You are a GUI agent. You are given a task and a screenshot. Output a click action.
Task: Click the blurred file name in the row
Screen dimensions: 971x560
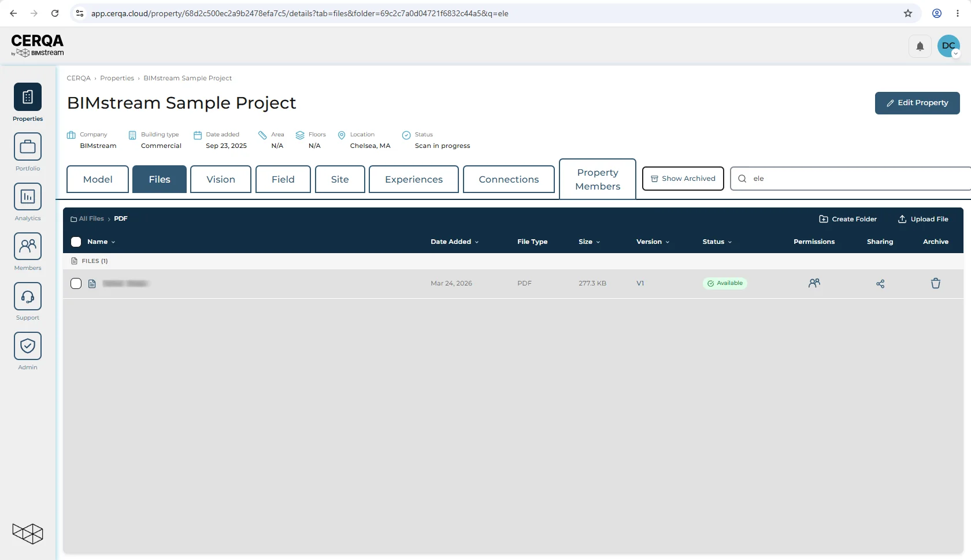click(x=125, y=283)
